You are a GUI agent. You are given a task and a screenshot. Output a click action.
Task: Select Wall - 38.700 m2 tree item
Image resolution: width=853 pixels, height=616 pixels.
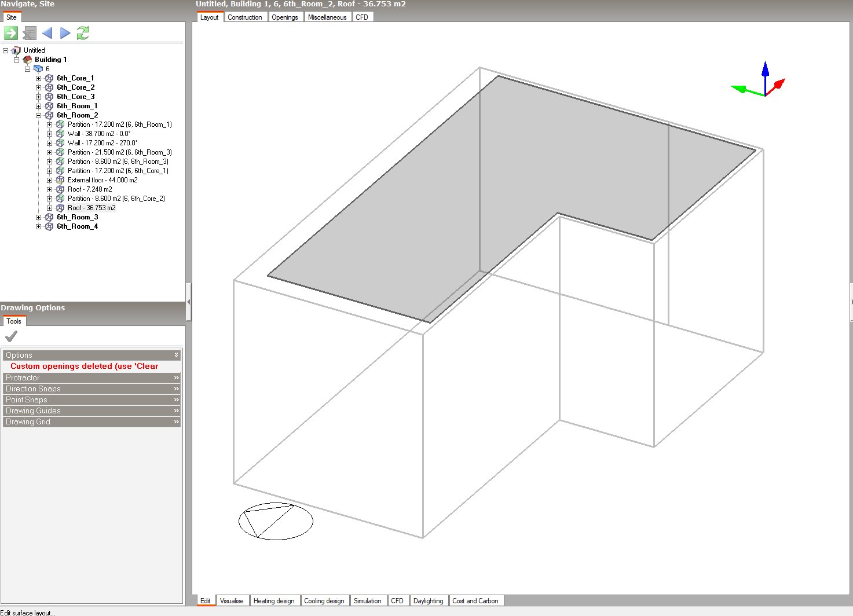(98, 134)
